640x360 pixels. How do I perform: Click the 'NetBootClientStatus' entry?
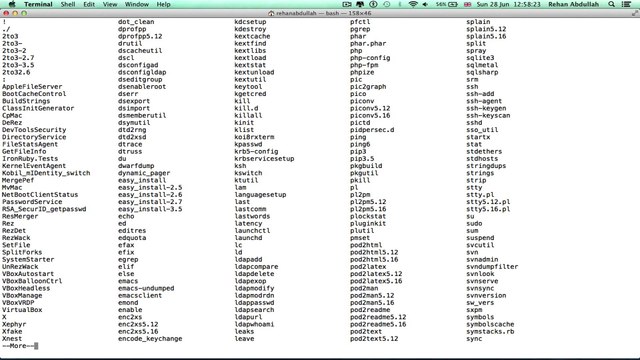click(40, 195)
